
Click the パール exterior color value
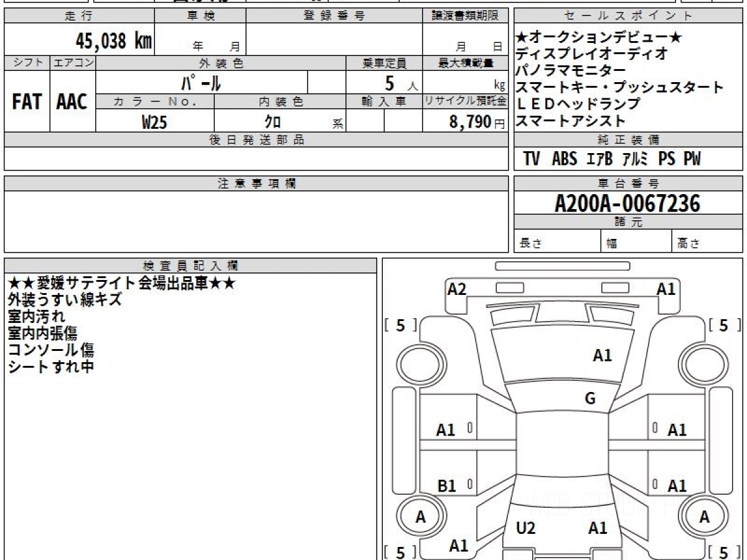tap(200, 82)
